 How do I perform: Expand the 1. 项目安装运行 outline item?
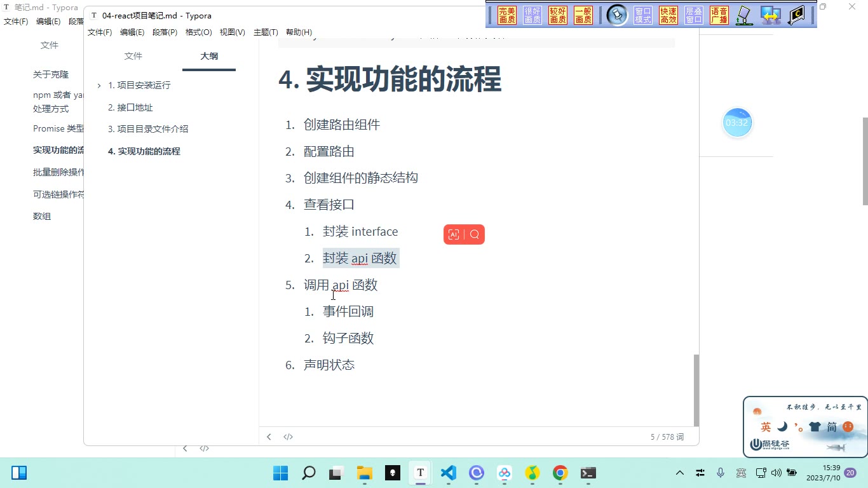pyautogui.click(x=99, y=85)
